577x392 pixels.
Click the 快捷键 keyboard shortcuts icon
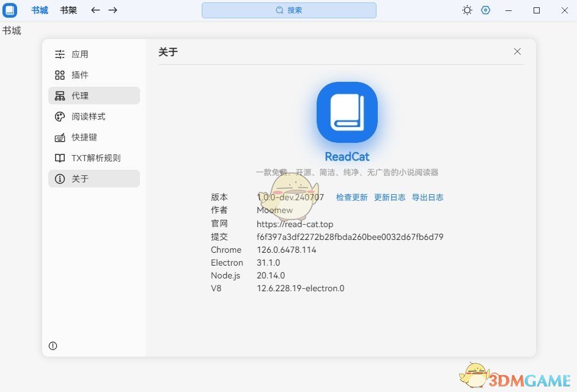click(x=59, y=137)
